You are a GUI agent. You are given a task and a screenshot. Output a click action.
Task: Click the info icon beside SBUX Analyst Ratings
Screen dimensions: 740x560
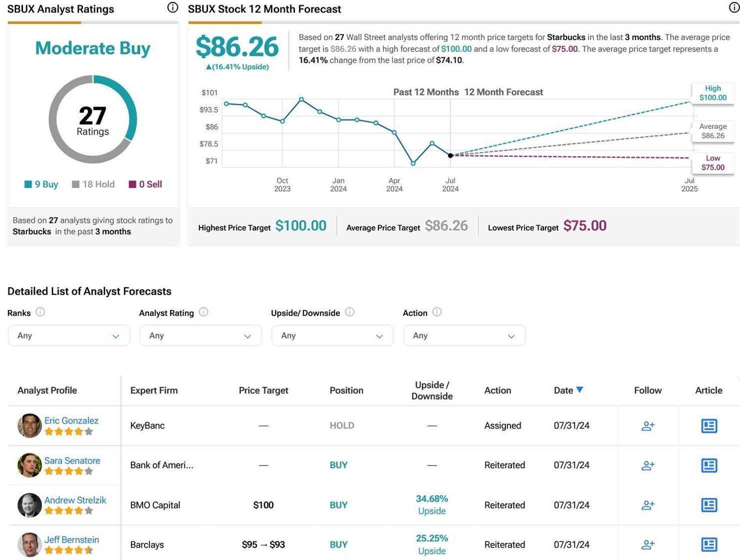(x=172, y=7)
